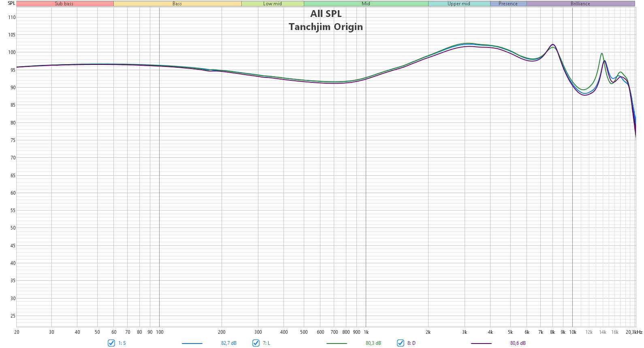Click the "Mid" frequency band label
Image resolution: width=644 pixels, height=348 pixels.
coord(366,4)
